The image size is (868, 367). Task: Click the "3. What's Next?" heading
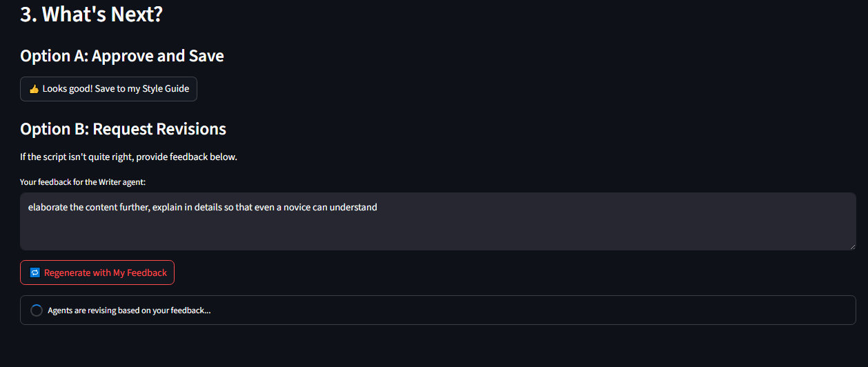91,14
